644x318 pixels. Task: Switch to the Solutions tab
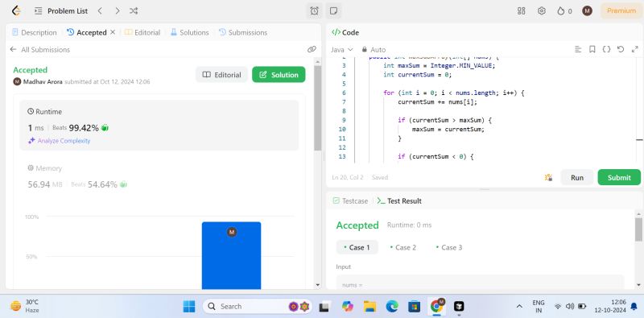tap(190, 32)
